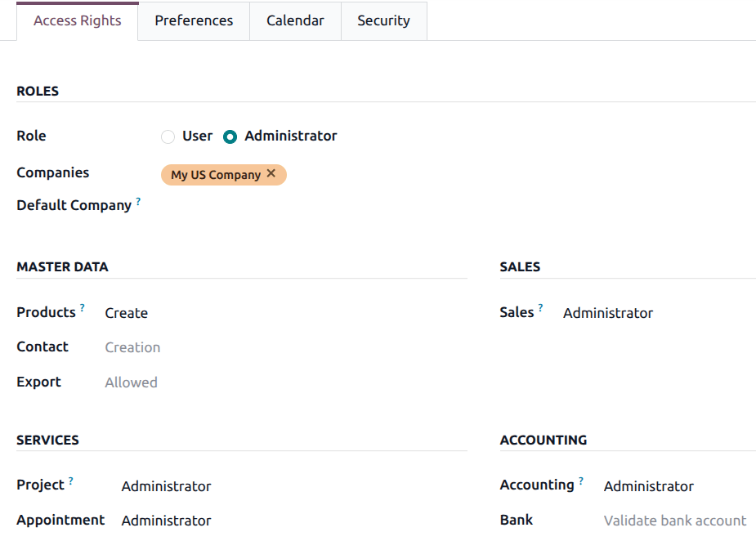Image resolution: width=756 pixels, height=541 pixels.
Task: Open the Accounting access level dropdown
Action: coord(680,486)
